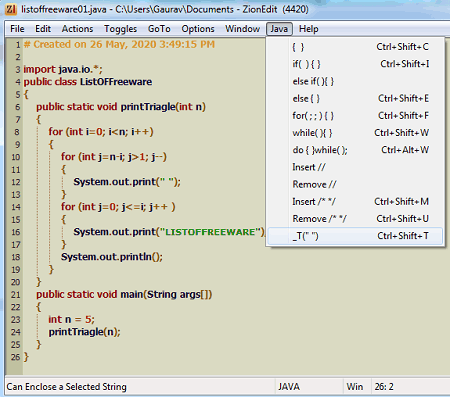Insert the if( ){ } snippet
The width and height of the screenshot is (450, 397).
point(355,64)
